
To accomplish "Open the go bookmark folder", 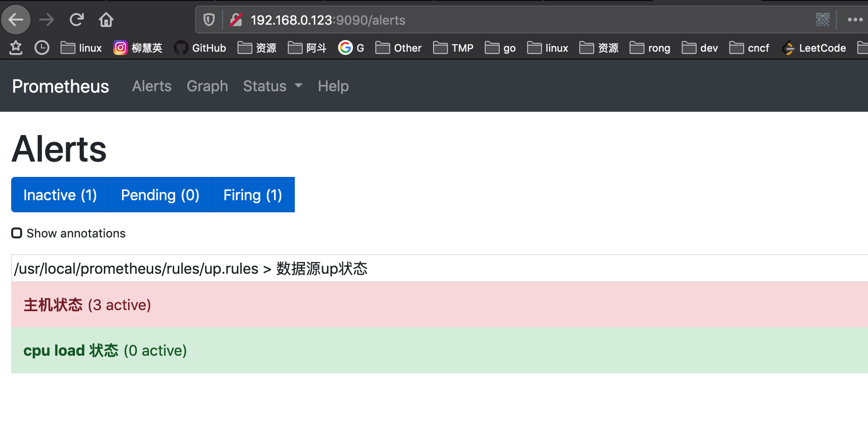I will [500, 47].
